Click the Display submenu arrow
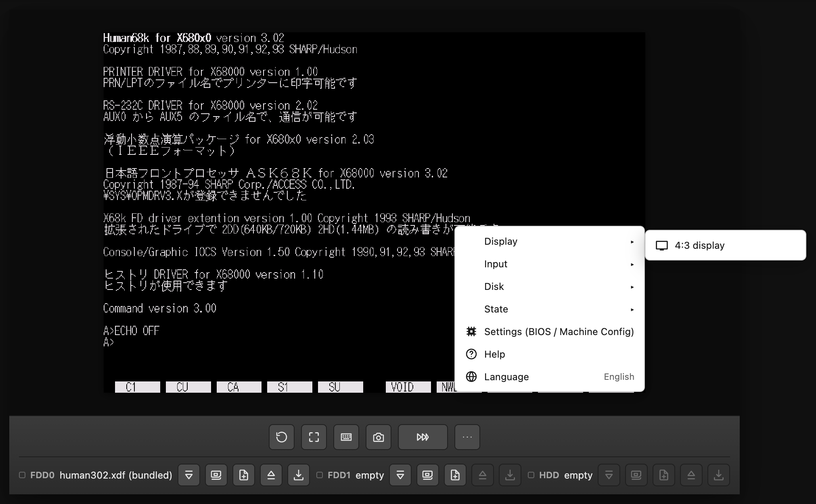This screenshot has width=816, height=504. tap(632, 242)
